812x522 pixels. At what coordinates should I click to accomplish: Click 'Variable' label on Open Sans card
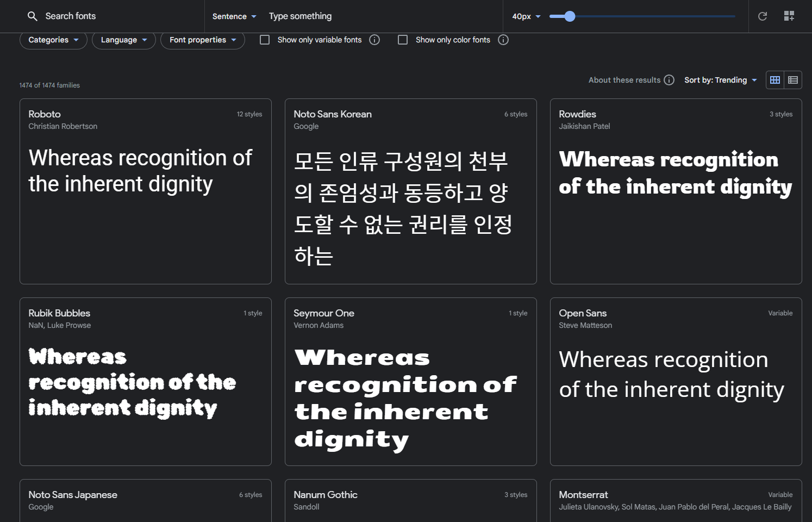[780, 313]
